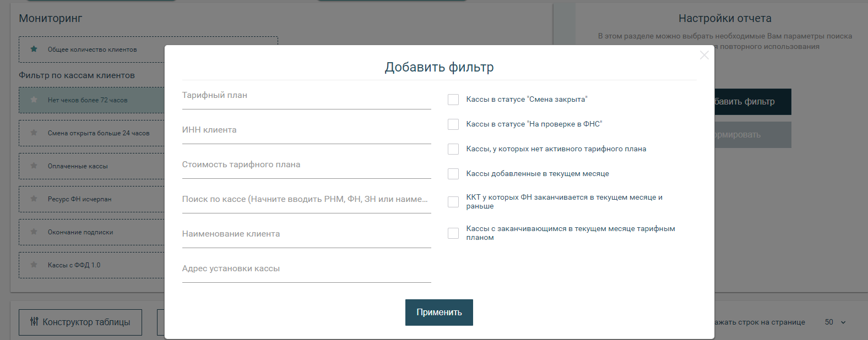The width and height of the screenshot is (868, 340).
Task: Focus the 'ИНН клиента' input field
Action: pyautogui.click(x=306, y=130)
